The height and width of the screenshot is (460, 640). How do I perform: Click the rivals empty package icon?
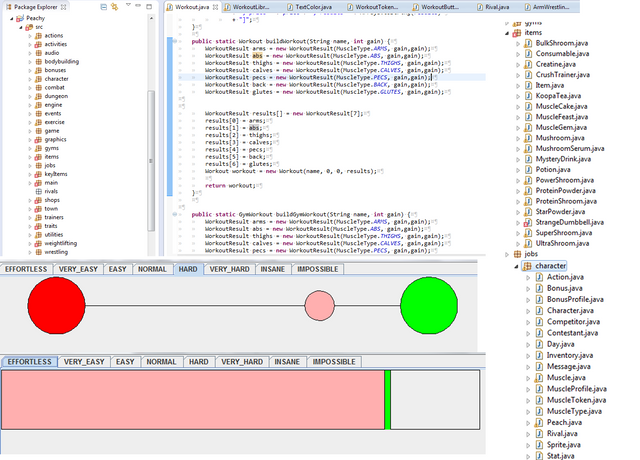tap(37, 191)
